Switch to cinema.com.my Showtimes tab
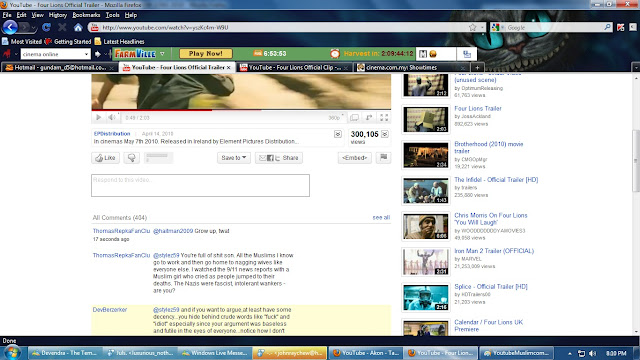 pos(411,67)
